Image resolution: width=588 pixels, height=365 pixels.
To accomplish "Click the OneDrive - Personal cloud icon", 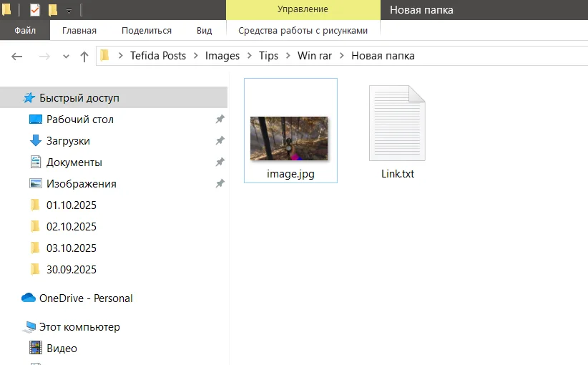I will [x=29, y=298].
